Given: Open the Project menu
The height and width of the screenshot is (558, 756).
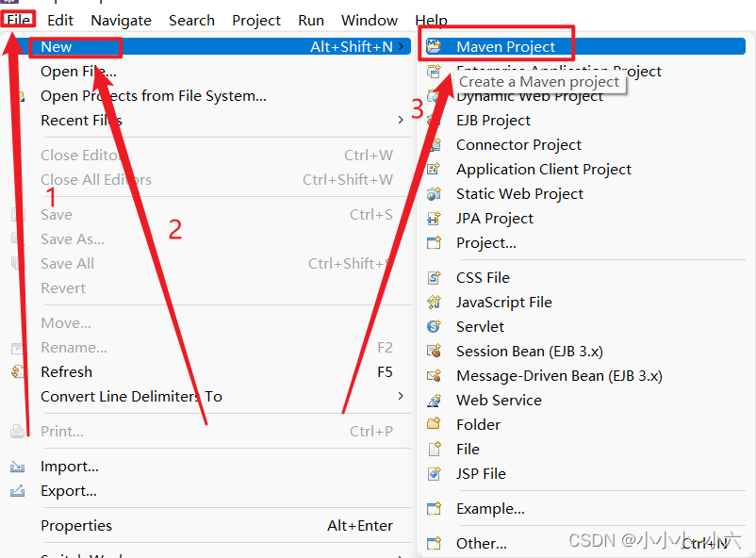Looking at the screenshot, I should click(256, 20).
